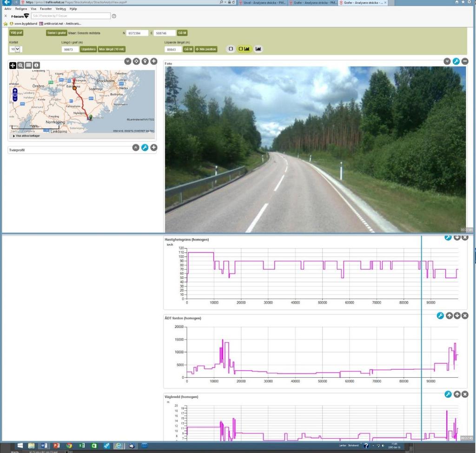This screenshot has width=476, height=453.
Task: Open Chrome from the Windows taskbar
Action: click(x=69, y=446)
